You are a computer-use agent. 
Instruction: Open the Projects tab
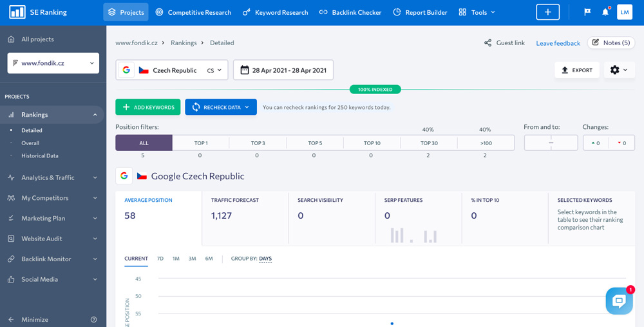tap(126, 12)
